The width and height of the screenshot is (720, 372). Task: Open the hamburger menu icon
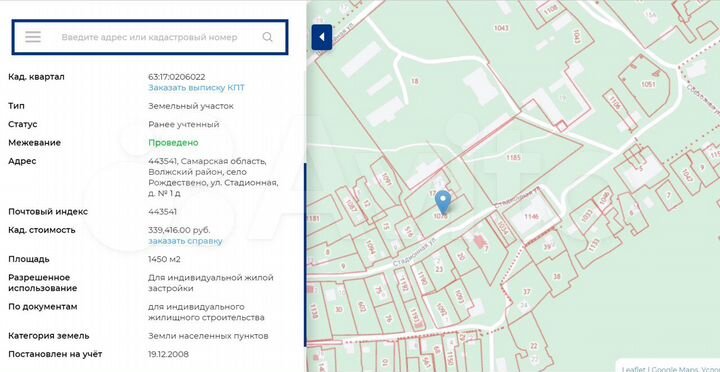coord(33,37)
